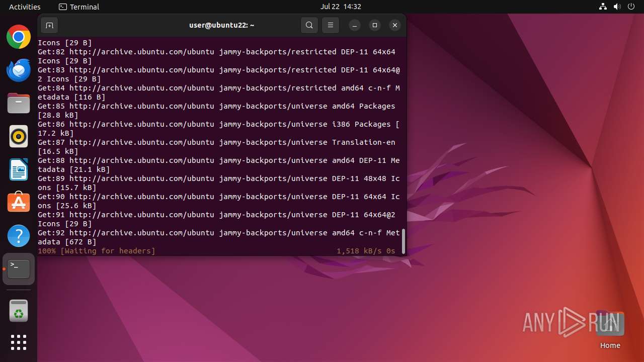Click the 'tadata [21.1 kB]' text
This screenshot has width=644, height=362.
point(74,169)
